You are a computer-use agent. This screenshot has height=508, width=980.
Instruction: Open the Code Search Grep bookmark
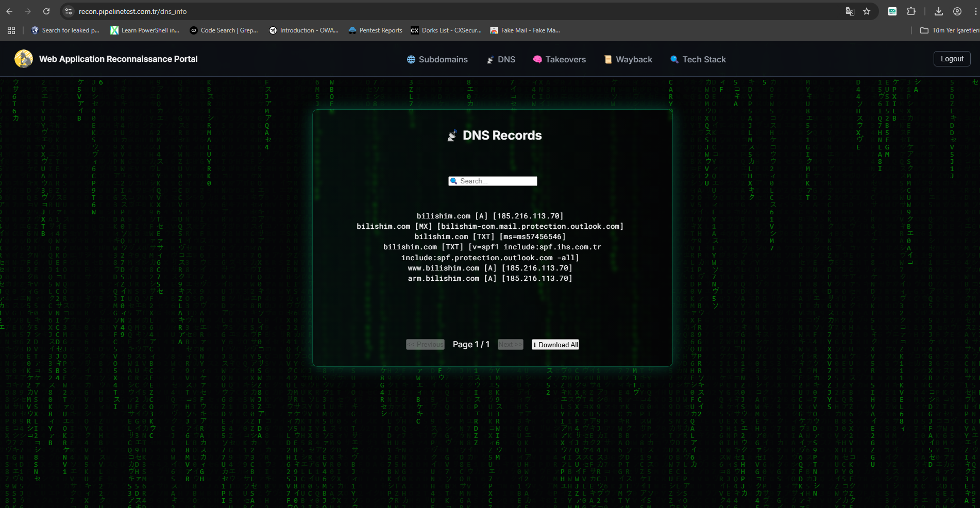pyautogui.click(x=224, y=30)
